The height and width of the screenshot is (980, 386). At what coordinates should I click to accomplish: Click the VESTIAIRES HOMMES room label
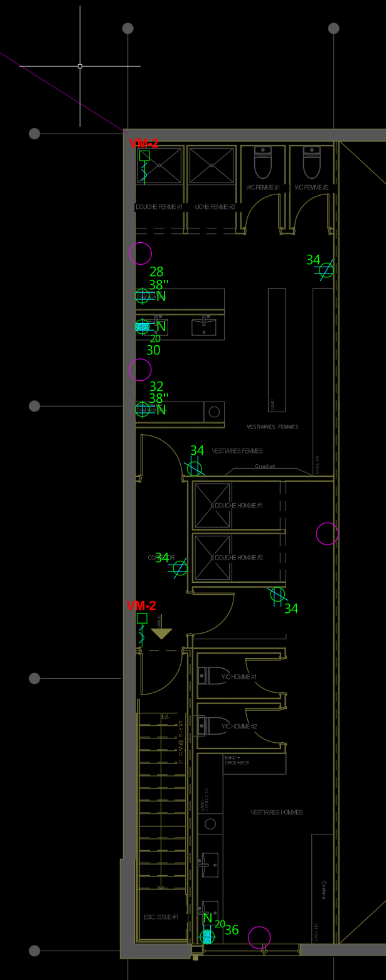(x=277, y=812)
